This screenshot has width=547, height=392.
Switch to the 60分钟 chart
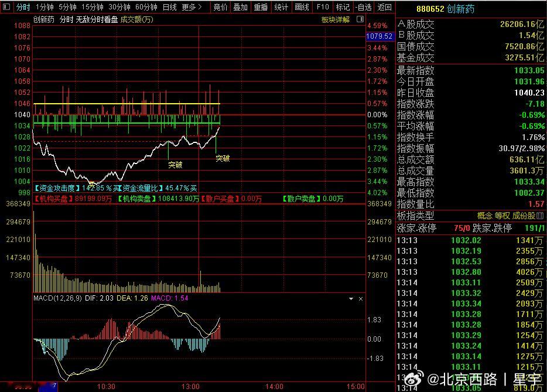(x=146, y=7)
